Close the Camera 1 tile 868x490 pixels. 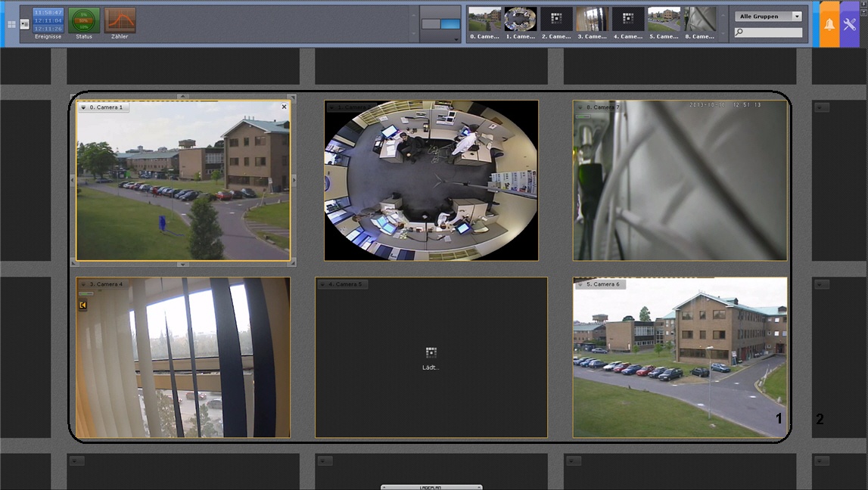(x=285, y=107)
